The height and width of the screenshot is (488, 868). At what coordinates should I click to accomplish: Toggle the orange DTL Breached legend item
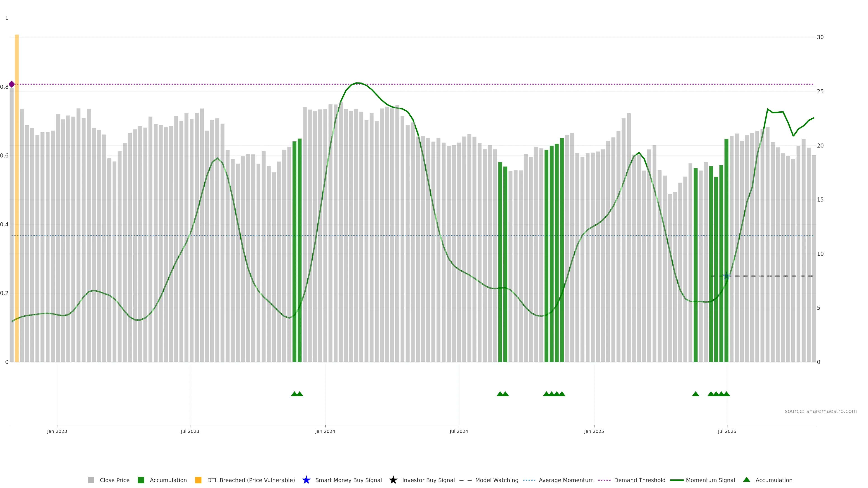tap(198, 480)
